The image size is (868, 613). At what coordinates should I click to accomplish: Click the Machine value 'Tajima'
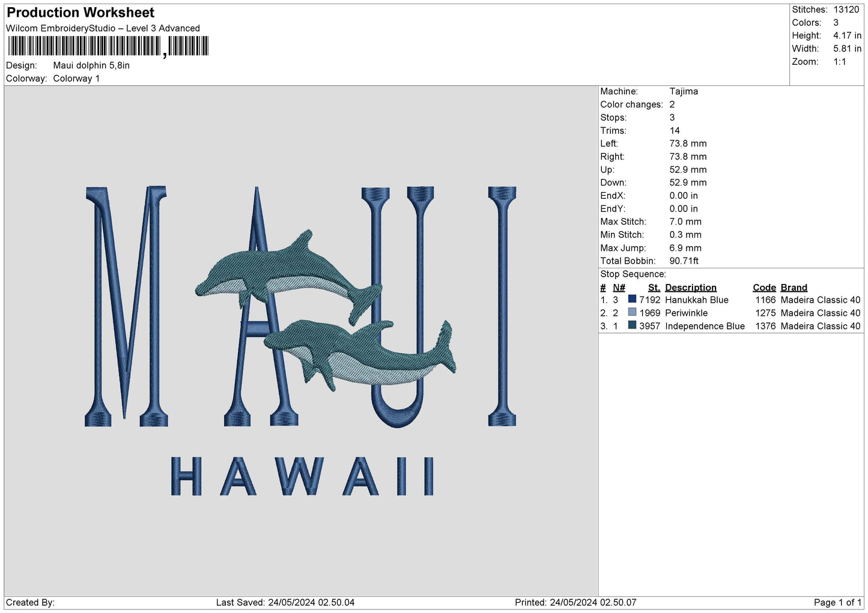(x=684, y=91)
